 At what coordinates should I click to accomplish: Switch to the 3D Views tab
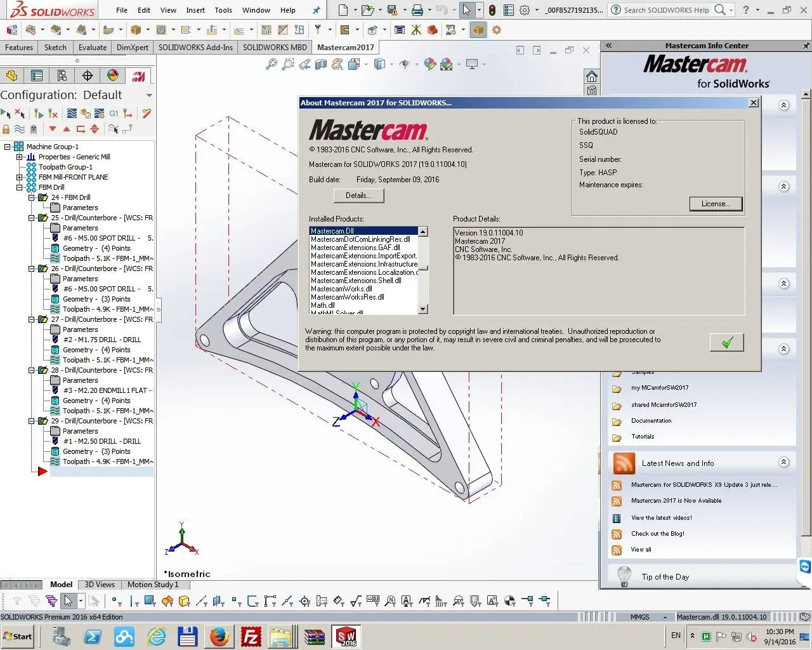pos(100,585)
